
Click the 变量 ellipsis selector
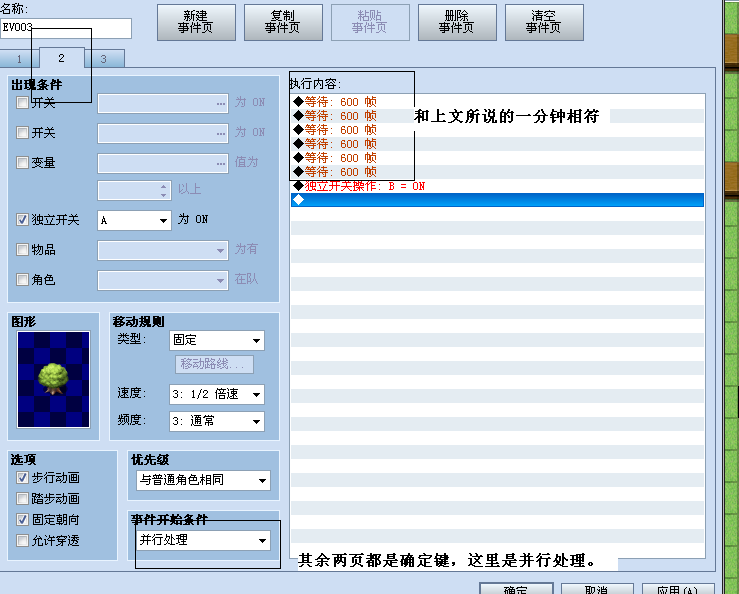(x=221, y=164)
